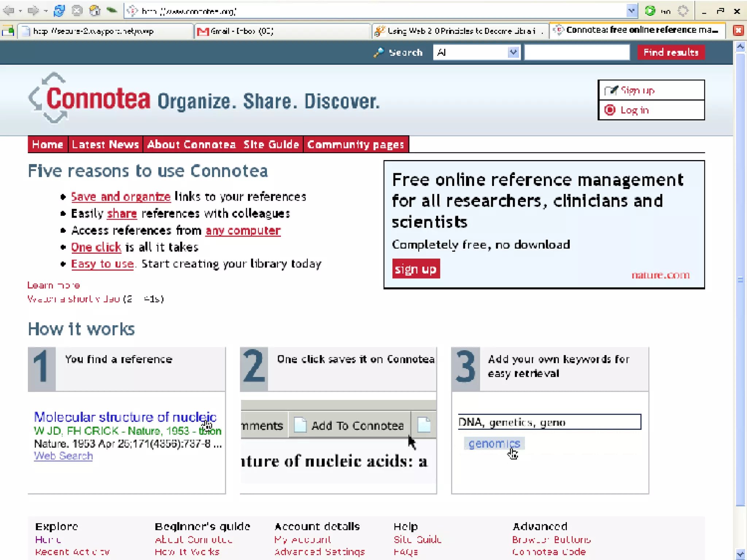Viewport: 747px width, 560px height.
Task: Open the search scope 'All' dropdown
Action: (x=513, y=52)
